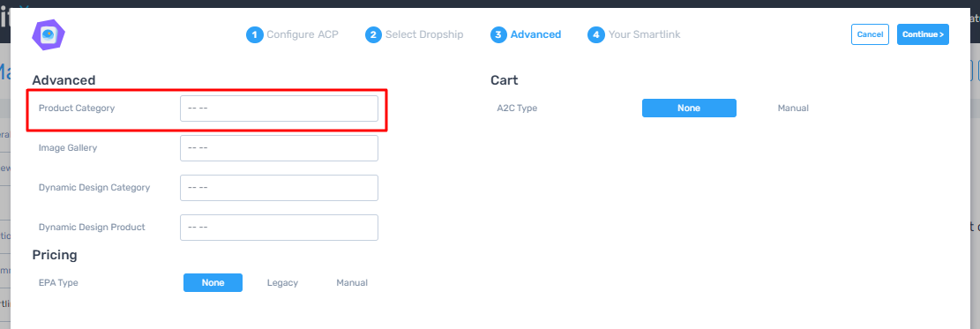This screenshot has height=329, width=980.
Task: Set A2C Type to None
Action: (689, 108)
